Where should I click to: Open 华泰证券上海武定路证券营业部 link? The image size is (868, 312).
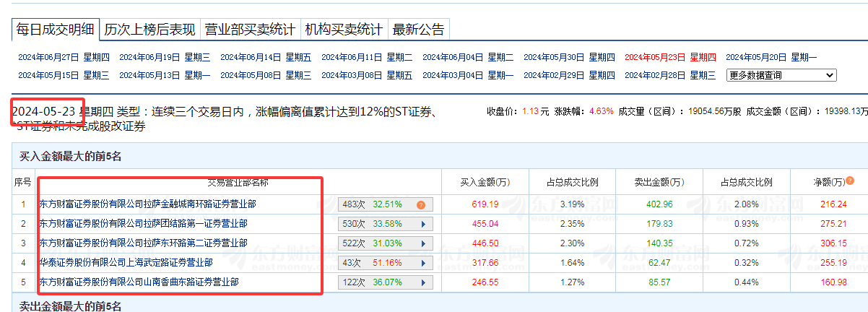click(126, 263)
